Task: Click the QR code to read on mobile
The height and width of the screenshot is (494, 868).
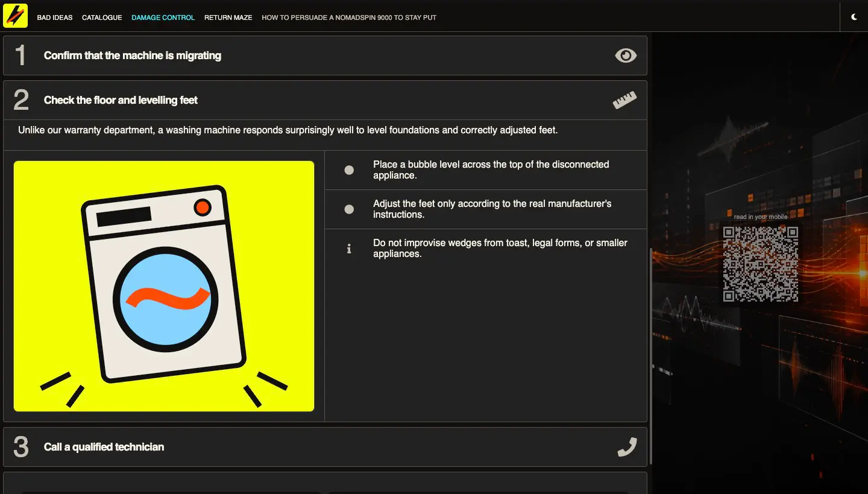Action: (x=761, y=264)
